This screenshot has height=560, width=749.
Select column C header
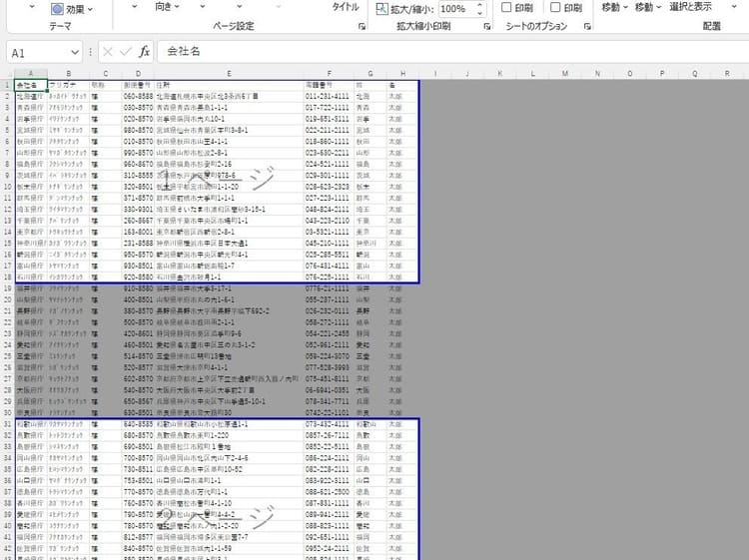coord(106,74)
